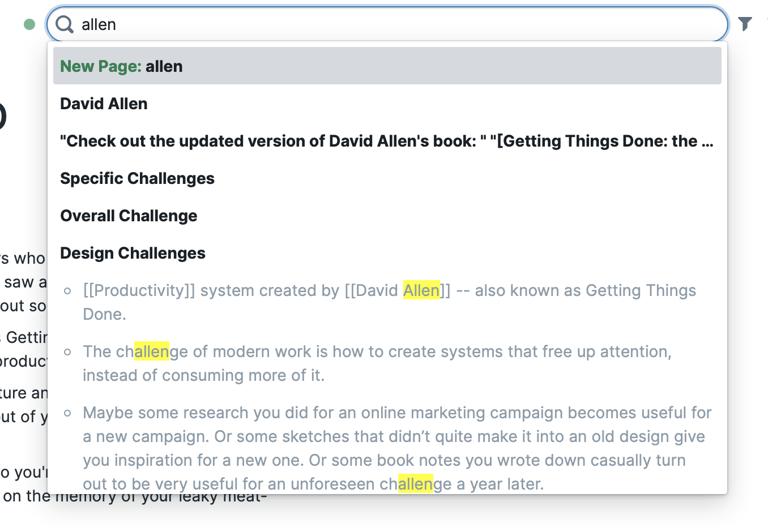The height and width of the screenshot is (532, 768).
Task: Select the "Design Challenges" search result
Action: [133, 253]
